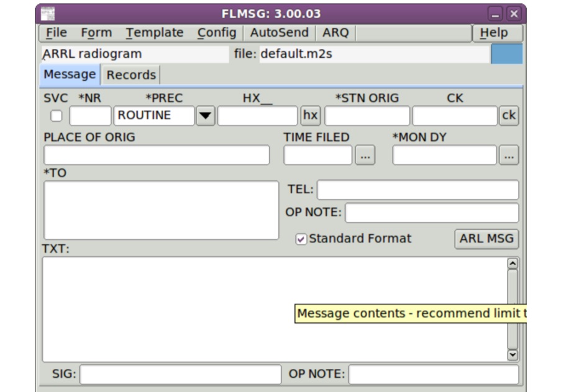Image resolution: width=584 pixels, height=392 pixels.
Task: Open AutoSend from the menu bar
Action: pos(279,32)
